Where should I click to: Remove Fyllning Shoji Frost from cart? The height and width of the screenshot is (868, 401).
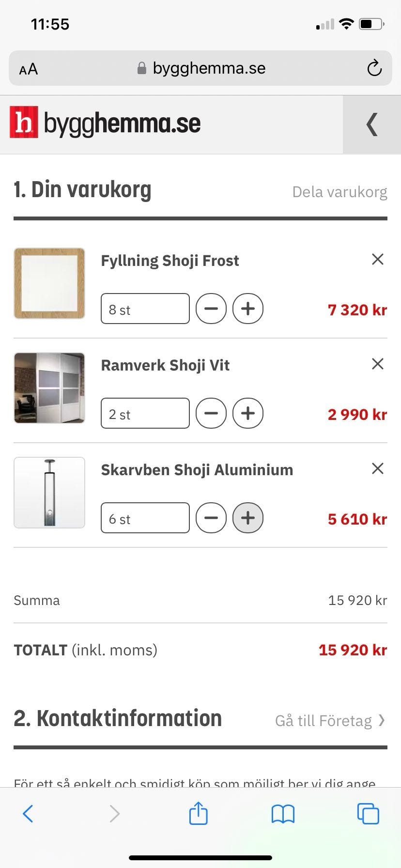[x=377, y=260]
